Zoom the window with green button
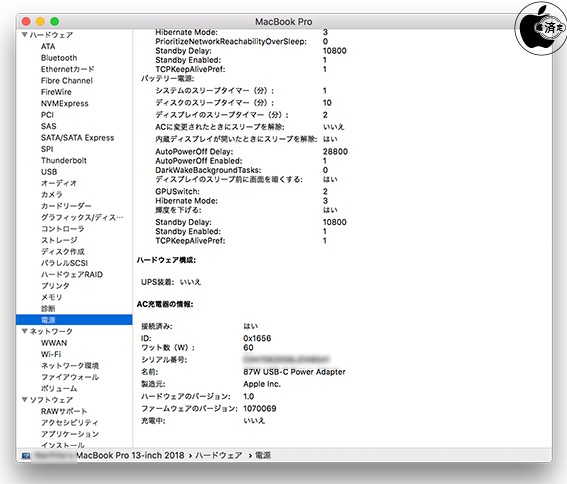The height and width of the screenshot is (484, 567). [55, 22]
